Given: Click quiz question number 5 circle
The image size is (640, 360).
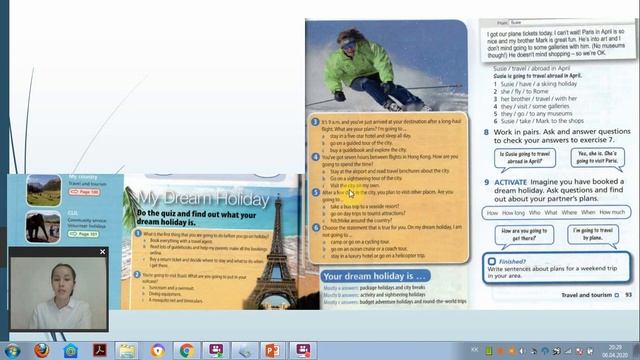Looking at the screenshot, I should coord(315,192).
